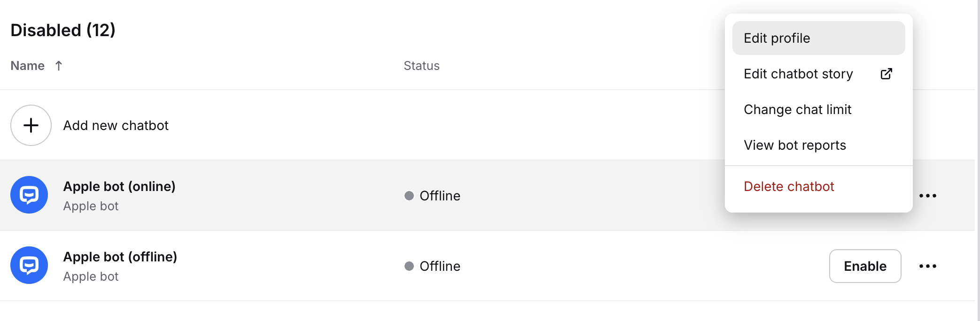Close the three-dot menu for Apple bot (online)
This screenshot has height=321, width=980.
927,196
